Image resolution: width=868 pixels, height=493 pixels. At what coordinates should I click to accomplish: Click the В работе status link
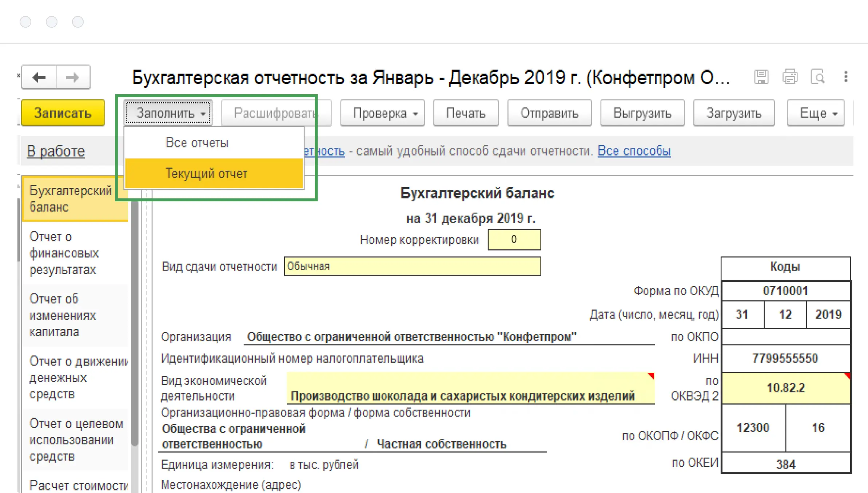[56, 151]
